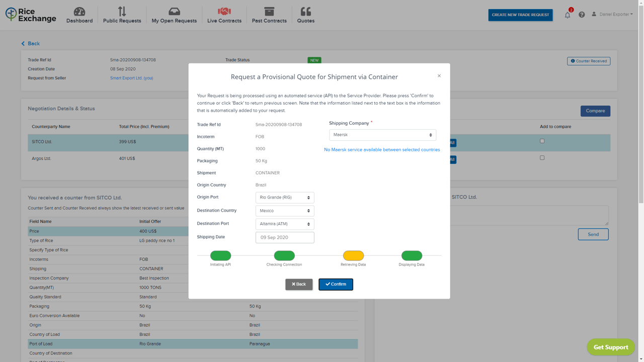The width and height of the screenshot is (644, 362).
Task: Click the Inspection Company row
Action: tap(193, 278)
